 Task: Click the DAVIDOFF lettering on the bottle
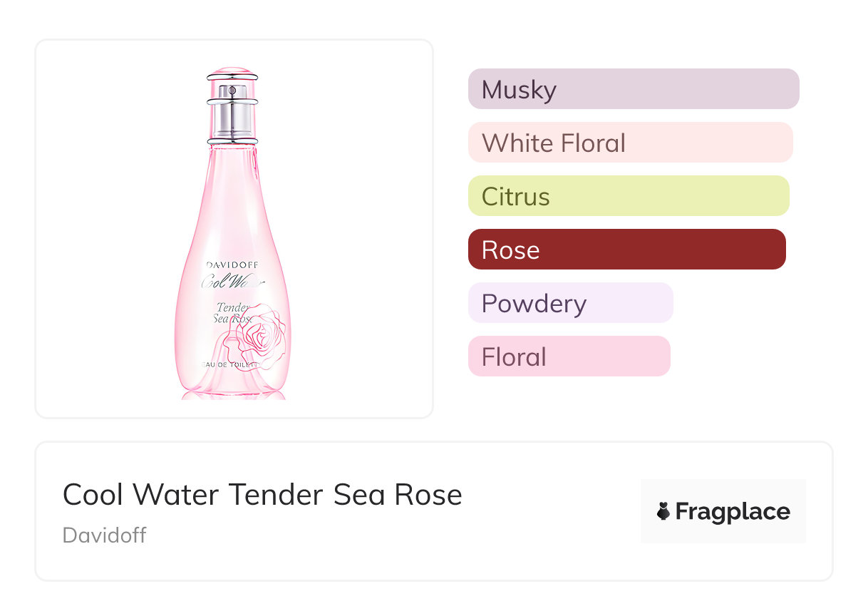point(232,265)
